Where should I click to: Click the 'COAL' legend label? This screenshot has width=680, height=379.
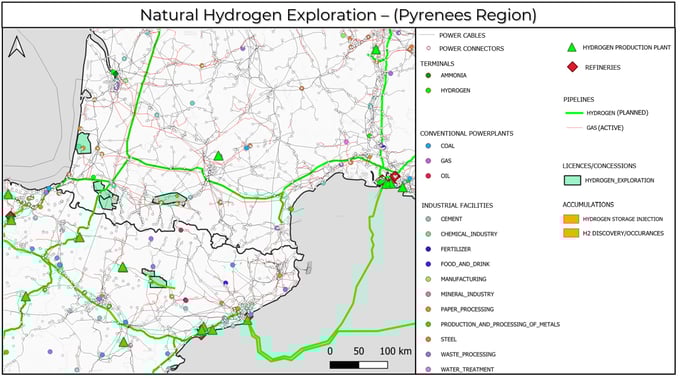[448, 146]
